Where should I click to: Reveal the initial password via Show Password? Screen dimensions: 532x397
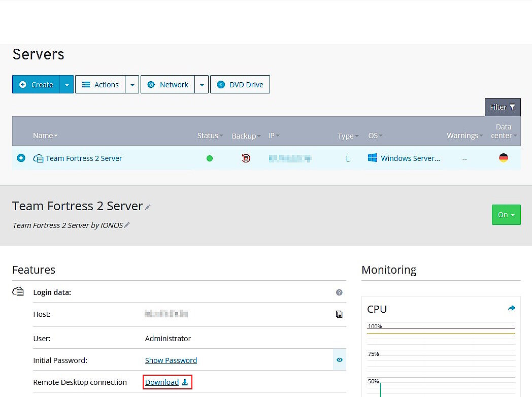tap(171, 360)
